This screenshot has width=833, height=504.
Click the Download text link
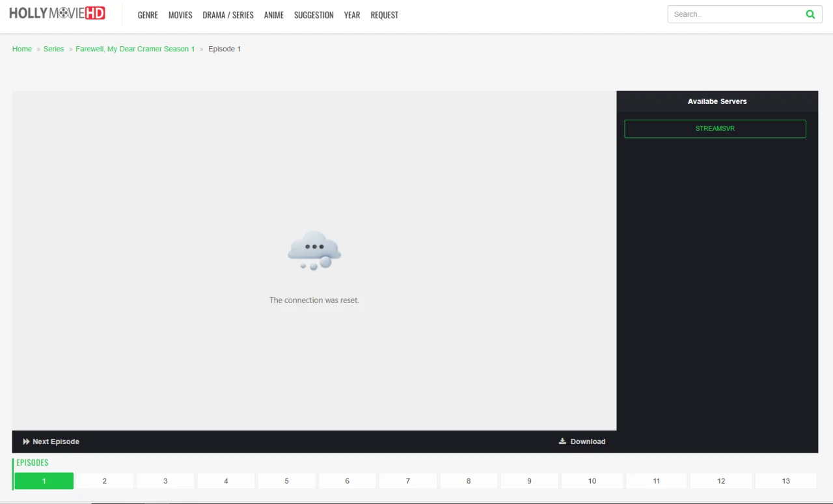[x=588, y=442]
